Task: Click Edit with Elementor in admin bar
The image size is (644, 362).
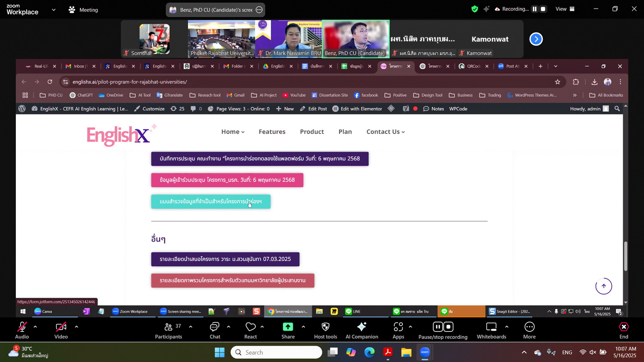Action: coord(357,109)
